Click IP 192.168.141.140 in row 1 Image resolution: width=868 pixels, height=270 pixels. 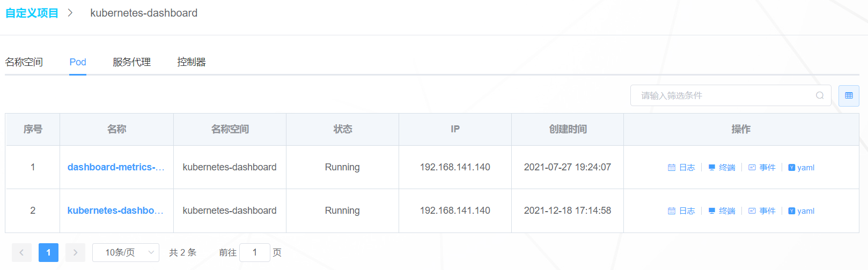[x=455, y=167]
